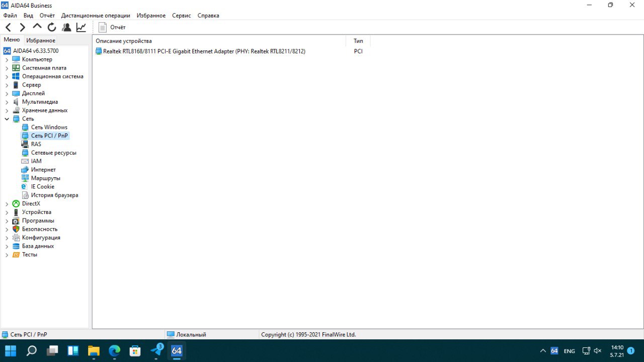Open the Избранное menu in the menu bar
The width and height of the screenshot is (644, 362).
click(151, 16)
